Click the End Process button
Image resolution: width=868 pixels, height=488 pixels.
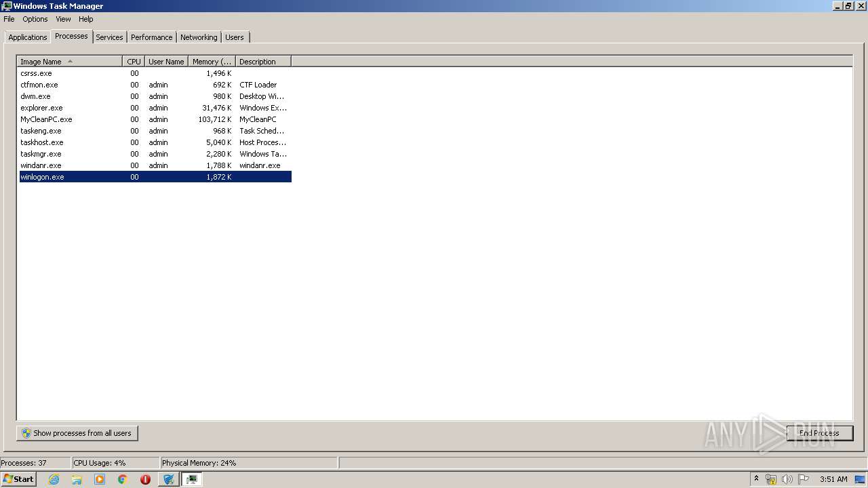click(x=819, y=433)
